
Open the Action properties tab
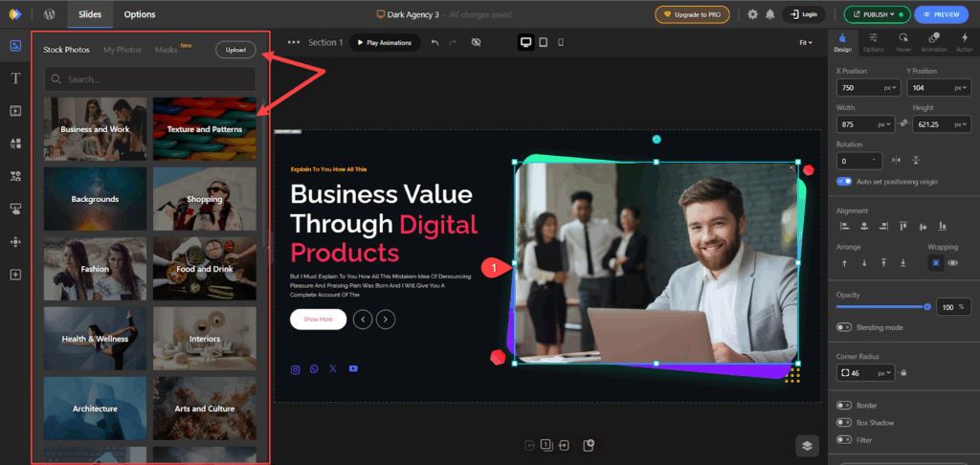(x=965, y=42)
